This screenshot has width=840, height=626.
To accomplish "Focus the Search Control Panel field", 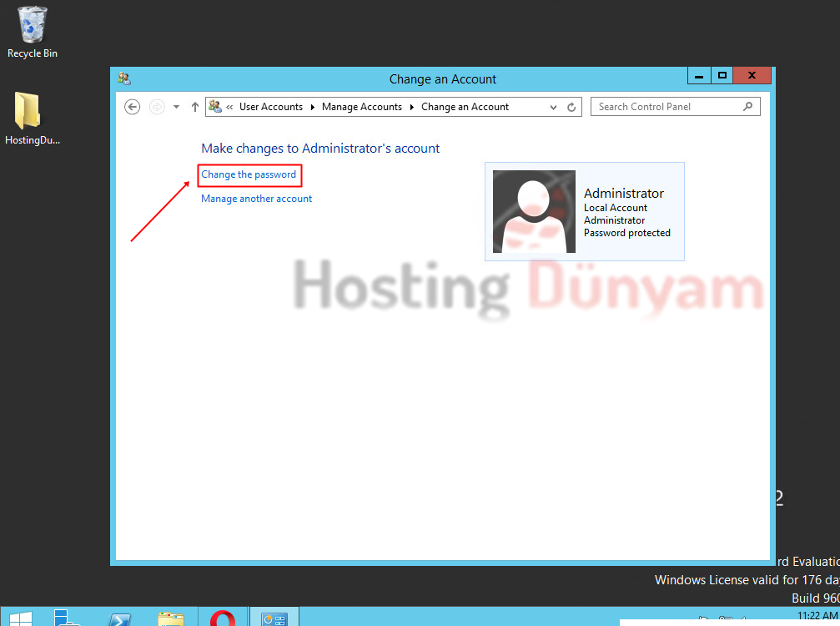I will coord(675,107).
